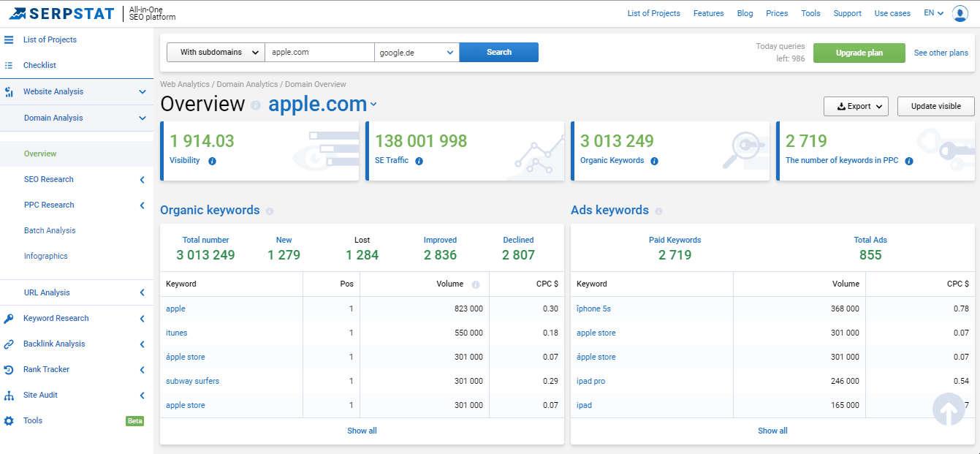Select Batch Analysis in the sidebar
Screen dimensions: 980x454
click(50, 230)
